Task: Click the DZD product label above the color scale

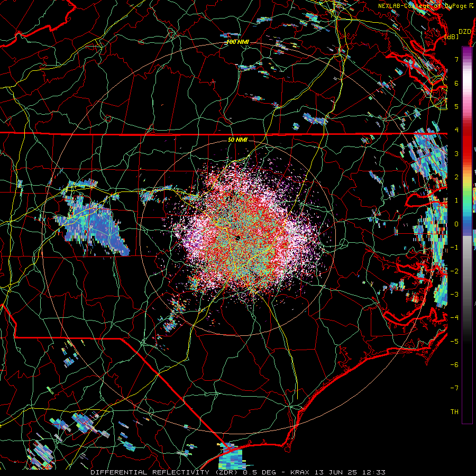Action: pos(464,32)
